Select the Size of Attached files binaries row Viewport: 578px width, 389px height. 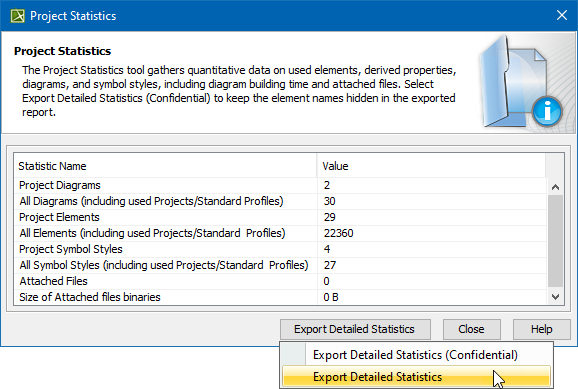pyautogui.click(x=280, y=297)
